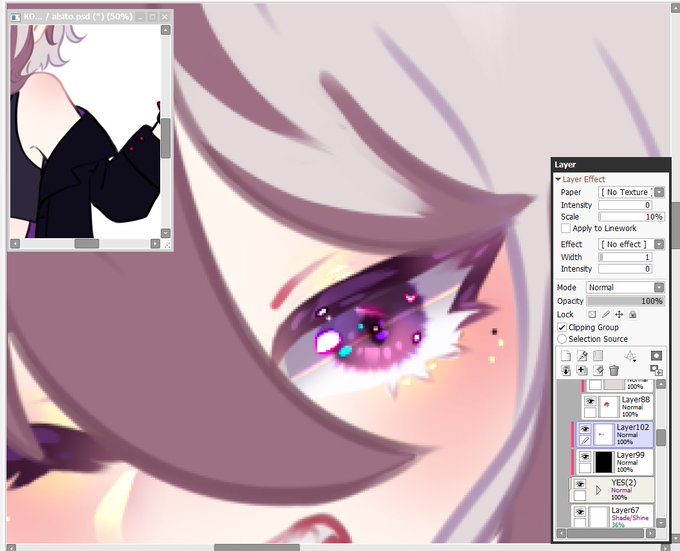The image size is (680, 551).
Task: Clear the selected layer contents
Action: [598, 370]
